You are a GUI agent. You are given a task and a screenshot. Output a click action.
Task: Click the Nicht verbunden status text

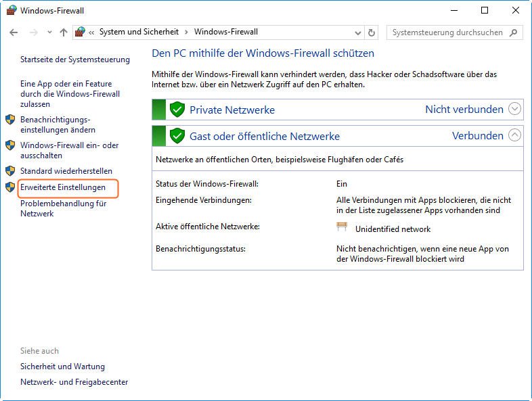[464, 109]
